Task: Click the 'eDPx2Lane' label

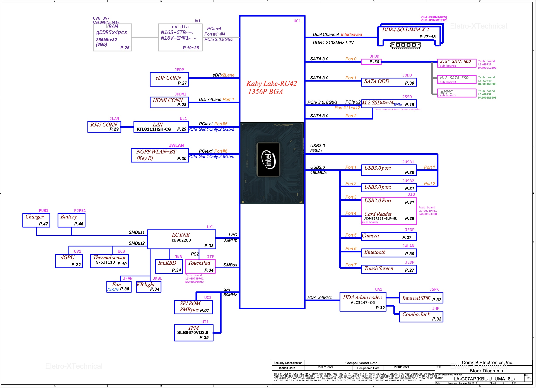Action: click(x=223, y=75)
